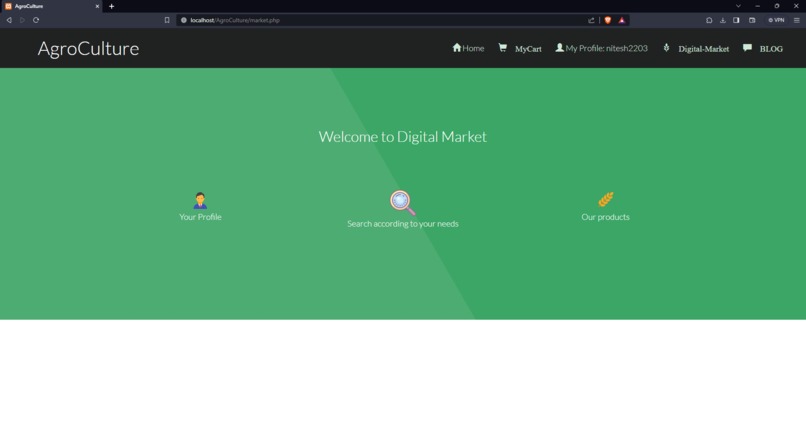Screen dimensions: 806x433
Task: Click the AgroCulture site logo text
Action: pos(88,48)
